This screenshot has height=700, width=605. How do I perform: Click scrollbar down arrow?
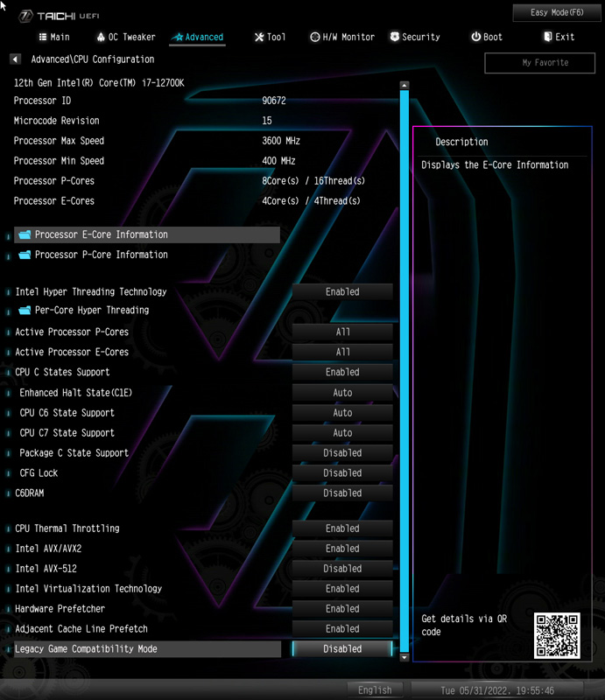click(x=405, y=657)
